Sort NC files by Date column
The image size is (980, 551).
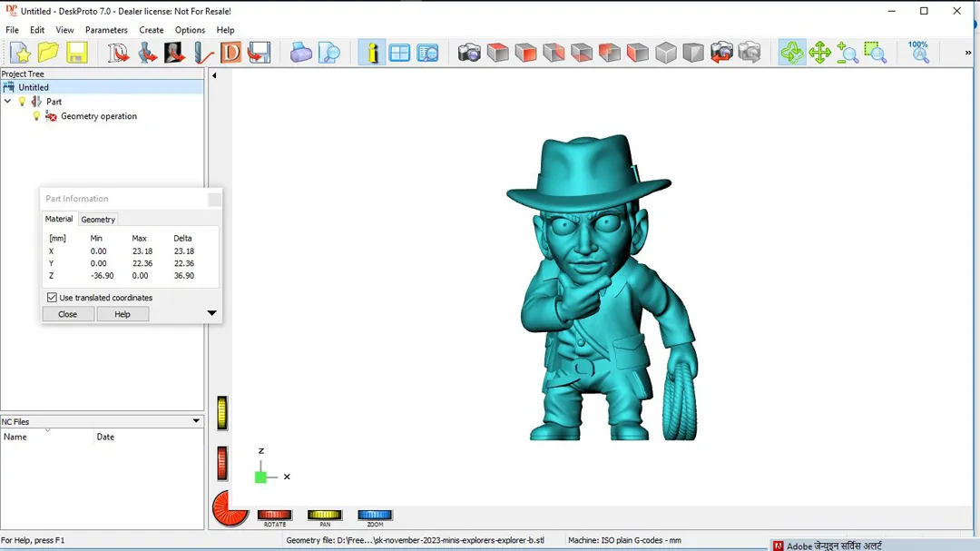point(149,438)
